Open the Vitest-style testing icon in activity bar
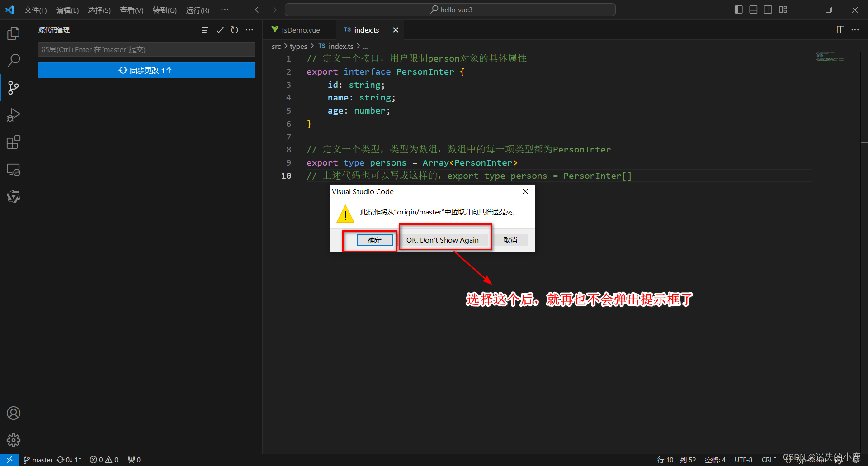The image size is (868, 466). [x=14, y=196]
